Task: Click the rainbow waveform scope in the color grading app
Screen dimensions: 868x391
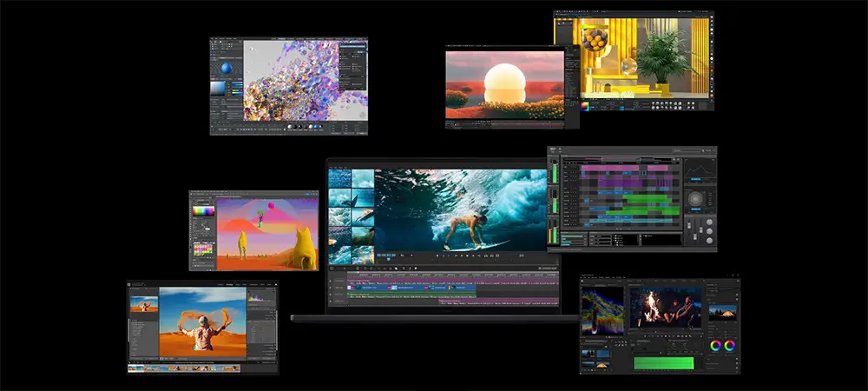Action: (x=602, y=310)
